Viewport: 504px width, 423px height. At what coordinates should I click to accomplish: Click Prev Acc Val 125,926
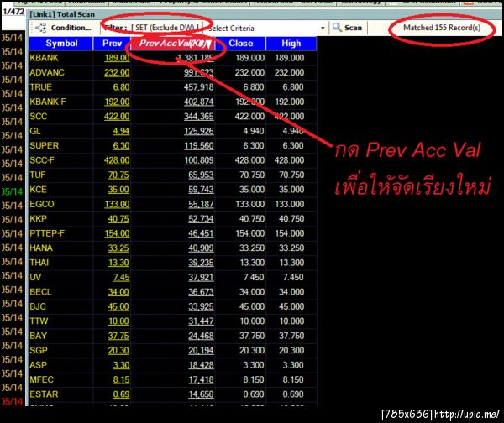pos(198,131)
